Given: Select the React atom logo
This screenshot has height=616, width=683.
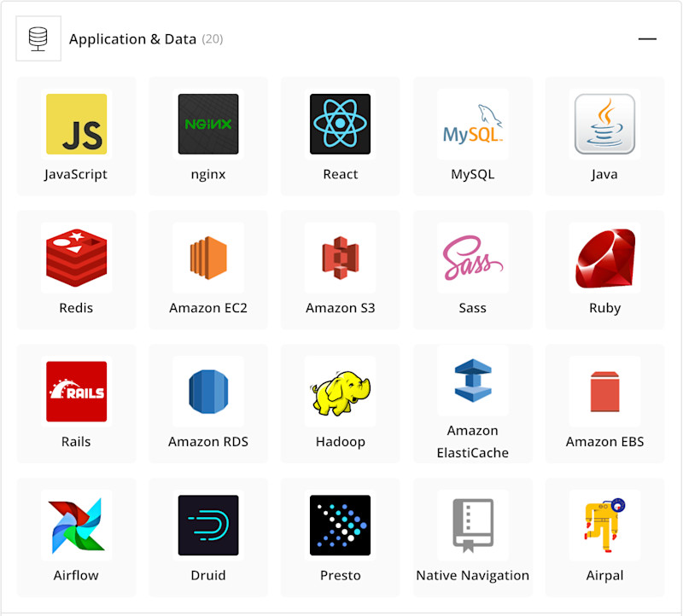Looking at the screenshot, I should coord(340,124).
